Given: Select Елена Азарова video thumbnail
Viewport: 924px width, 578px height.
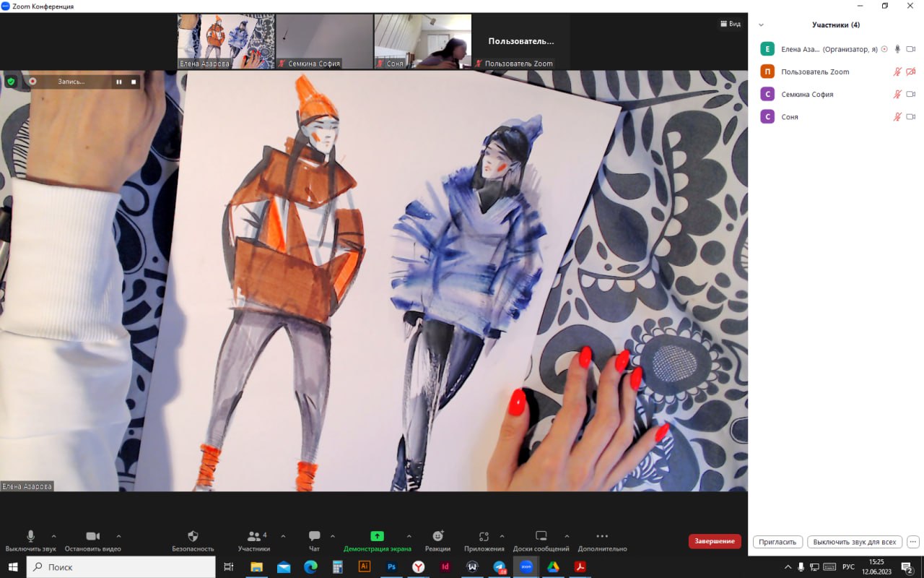Looking at the screenshot, I should point(226,41).
